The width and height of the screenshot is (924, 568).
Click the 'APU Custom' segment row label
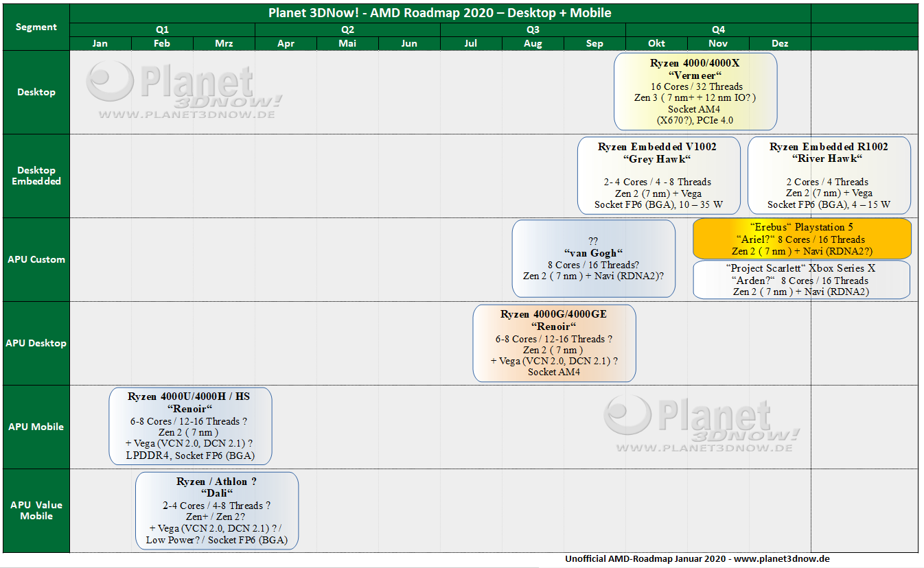36,259
